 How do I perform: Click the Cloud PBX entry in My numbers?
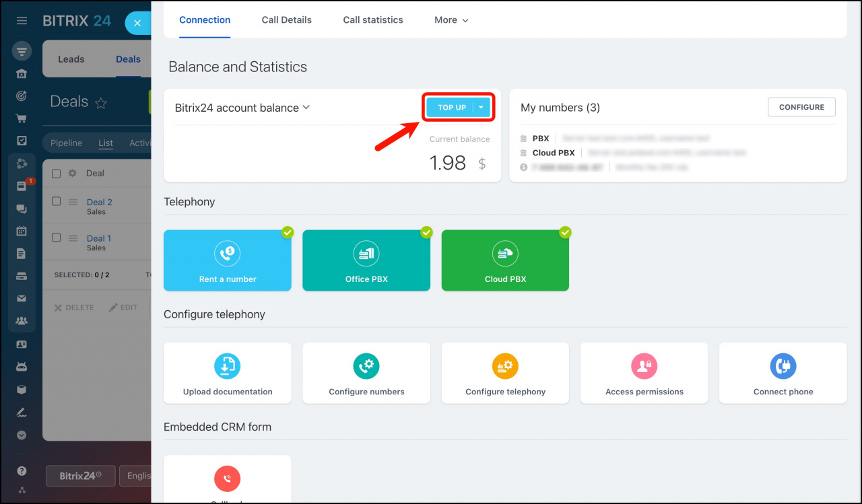pyautogui.click(x=554, y=153)
